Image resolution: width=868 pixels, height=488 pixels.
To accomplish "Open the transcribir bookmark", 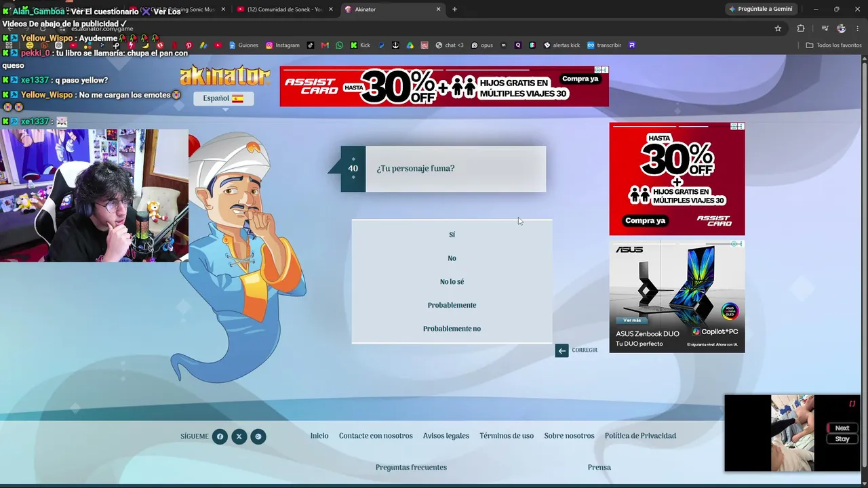I will coord(604,45).
